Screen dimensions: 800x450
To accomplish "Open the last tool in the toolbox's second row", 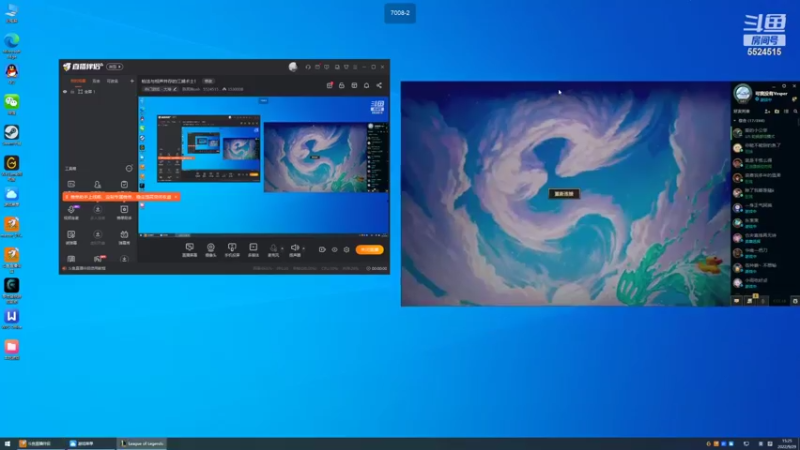I will coord(124,212).
